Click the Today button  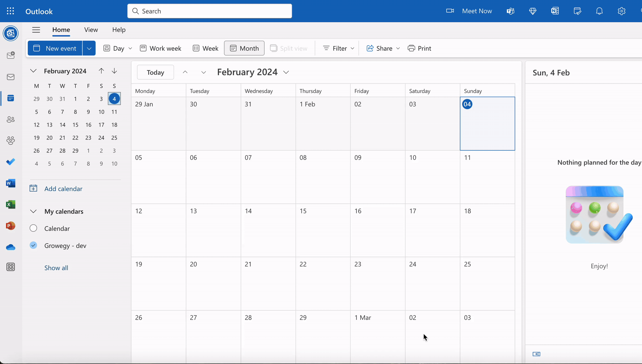coord(155,72)
